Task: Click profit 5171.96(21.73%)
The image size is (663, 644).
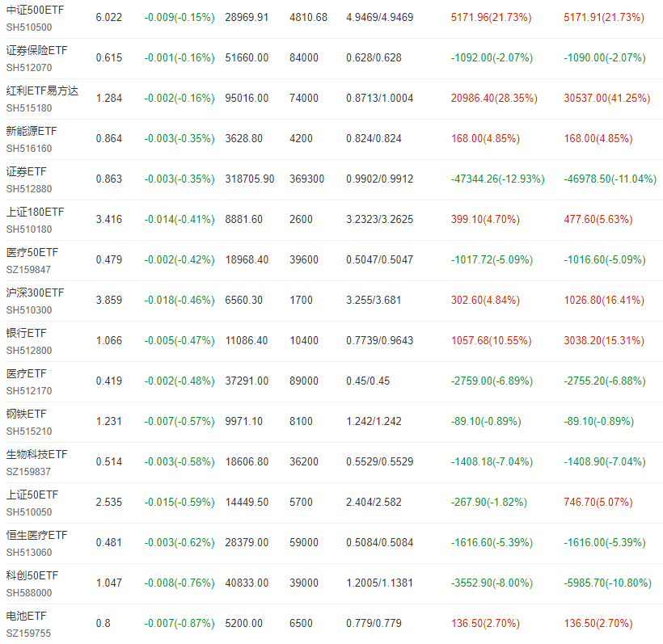Action: pyautogui.click(x=492, y=17)
